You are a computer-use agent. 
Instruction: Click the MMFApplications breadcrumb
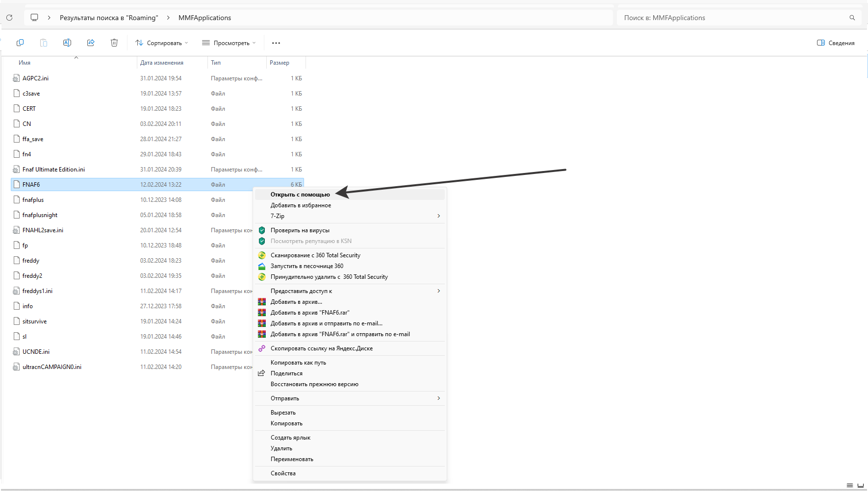tap(204, 18)
